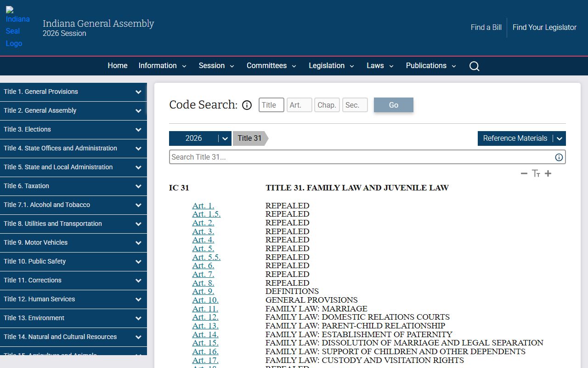Open the 2026 year dropdown
The height and width of the screenshot is (368, 588).
coord(200,138)
